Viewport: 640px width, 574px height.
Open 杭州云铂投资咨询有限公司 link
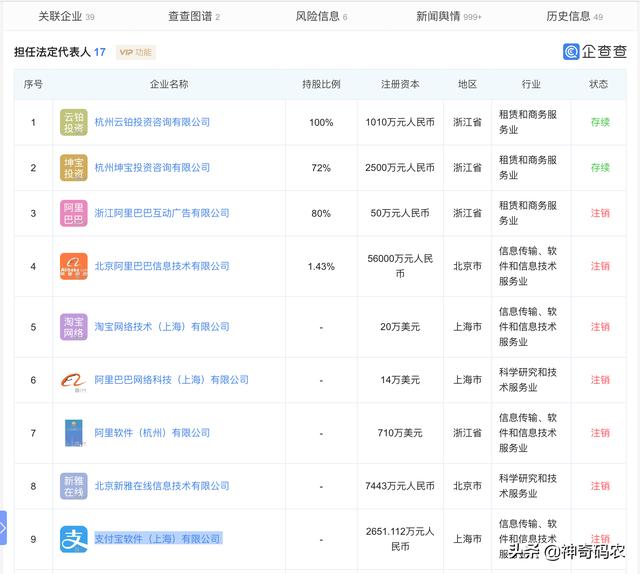[152, 122]
